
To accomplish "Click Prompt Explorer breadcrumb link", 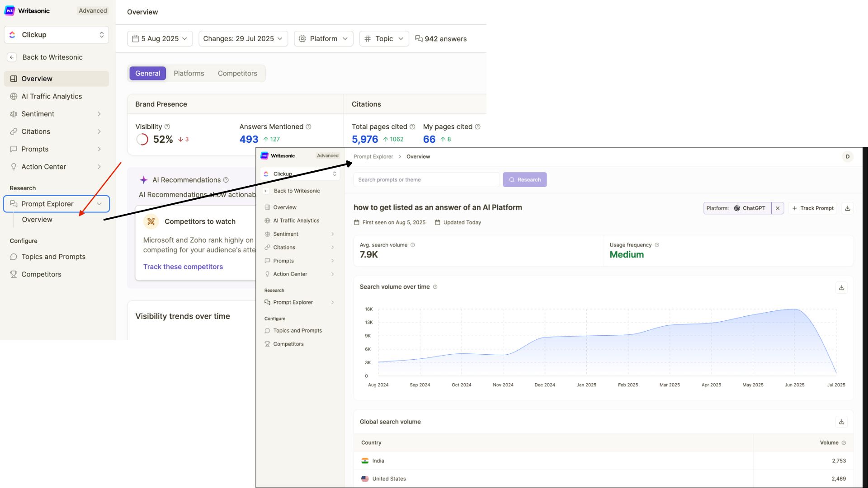I will point(373,157).
